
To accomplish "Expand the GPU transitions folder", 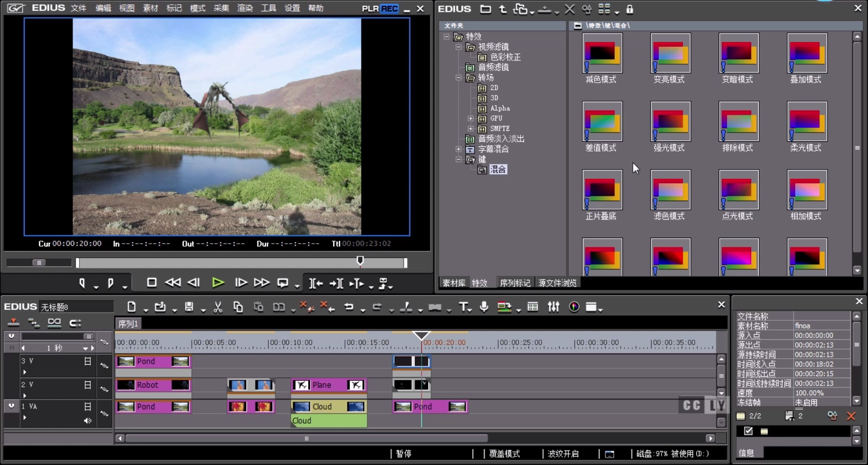I will click(471, 118).
